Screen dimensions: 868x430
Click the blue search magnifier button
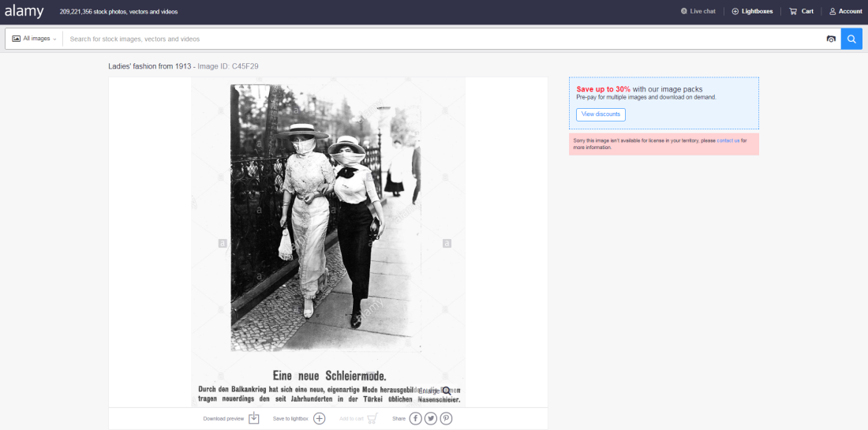click(x=851, y=39)
